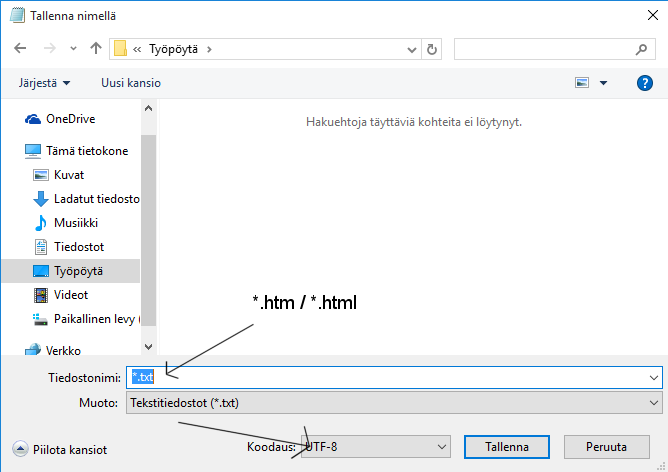Screen dimensions: 668x472
Task: Expand the Tiedostonimi history dropdown arrow
Action: (x=654, y=377)
